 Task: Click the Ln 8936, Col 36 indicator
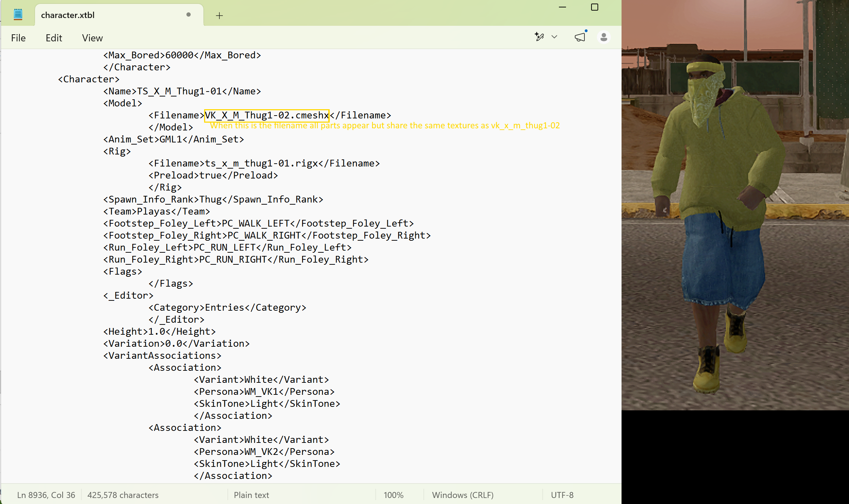pyautogui.click(x=46, y=495)
